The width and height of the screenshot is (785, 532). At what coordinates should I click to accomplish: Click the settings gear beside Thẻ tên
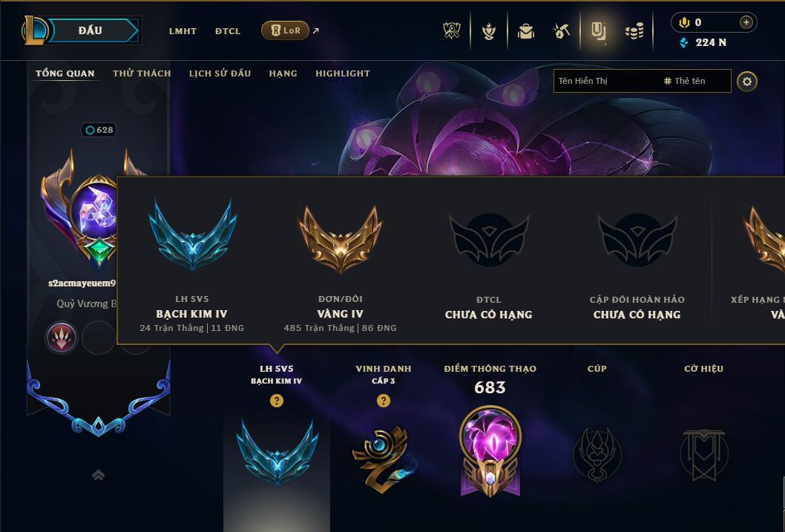(747, 82)
